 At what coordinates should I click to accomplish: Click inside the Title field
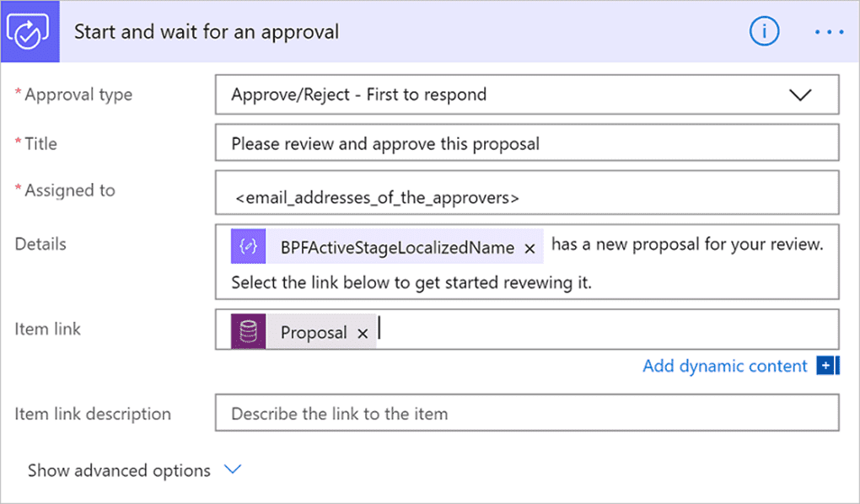(x=527, y=142)
